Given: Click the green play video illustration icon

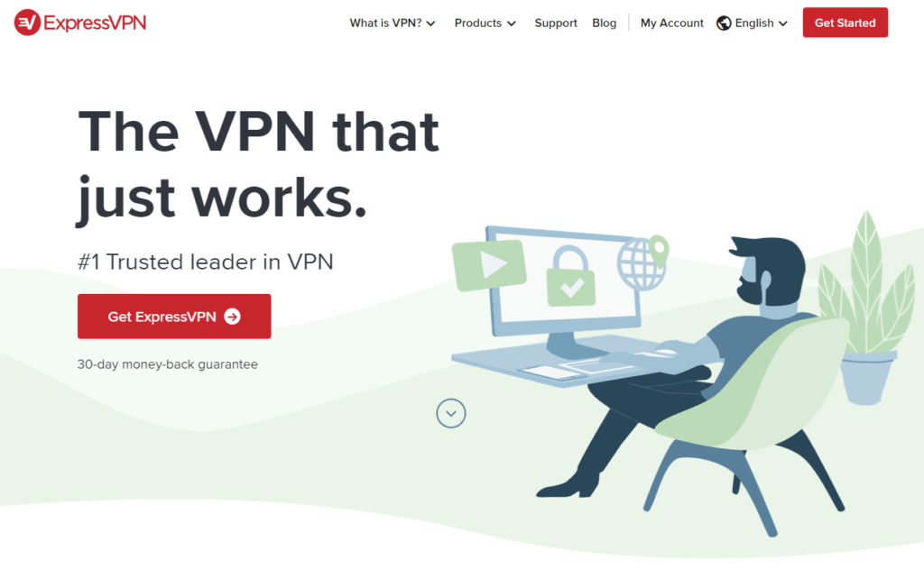Looking at the screenshot, I should click(x=489, y=265).
